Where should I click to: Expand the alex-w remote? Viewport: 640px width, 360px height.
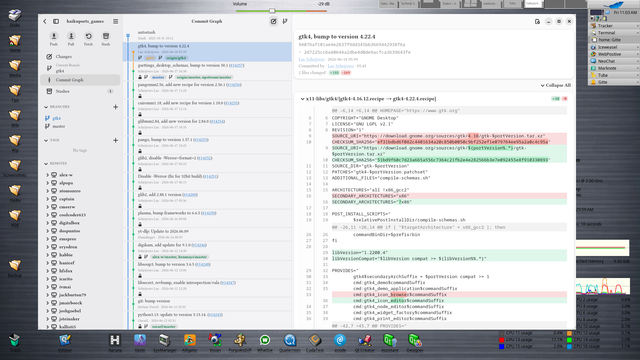[x=47, y=175]
